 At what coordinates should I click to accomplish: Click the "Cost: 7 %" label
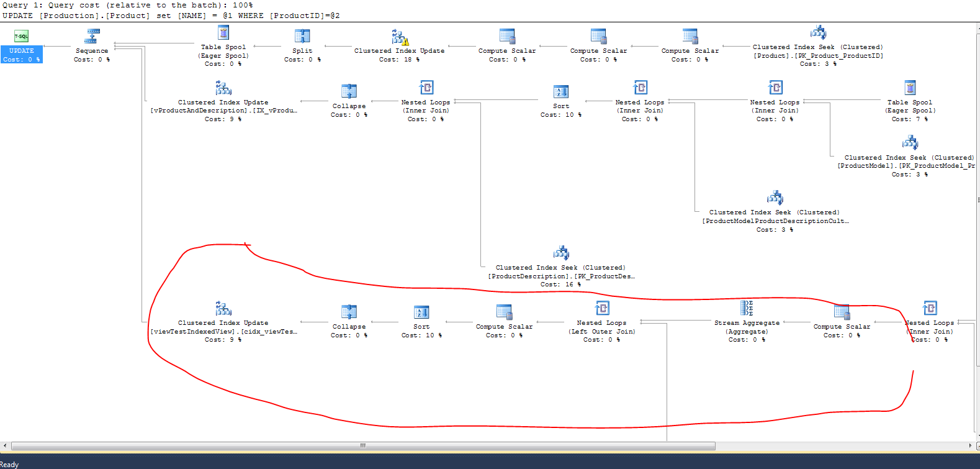click(909, 119)
